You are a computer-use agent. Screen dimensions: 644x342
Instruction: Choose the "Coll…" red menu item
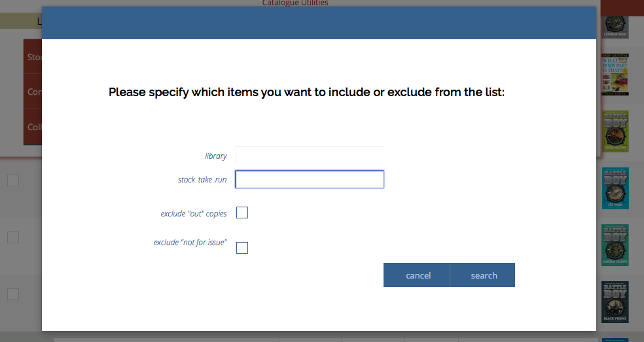click(33, 127)
